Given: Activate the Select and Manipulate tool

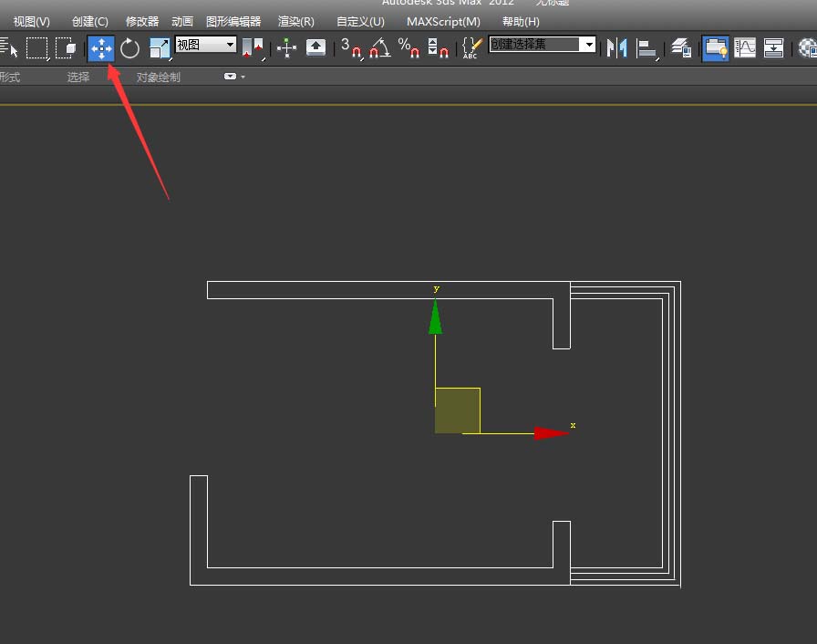Looking at the screenshot, I should (286, 48).
